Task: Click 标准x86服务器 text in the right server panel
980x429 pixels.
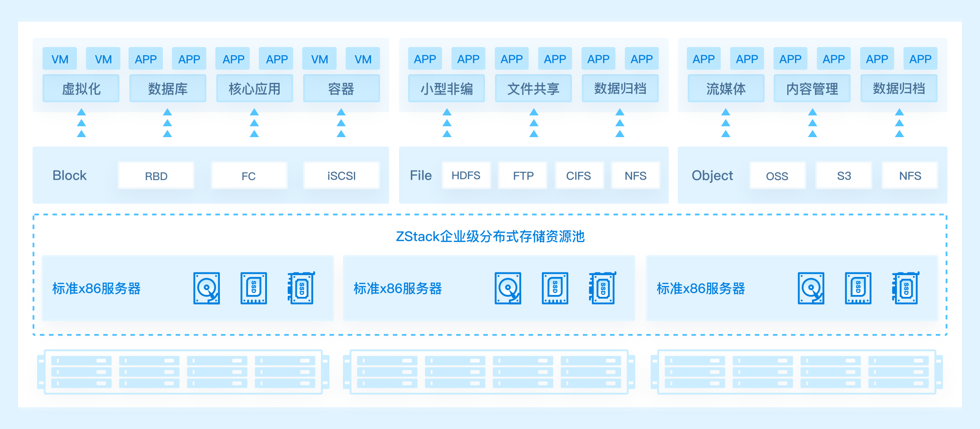Action: tap(701, 288)
